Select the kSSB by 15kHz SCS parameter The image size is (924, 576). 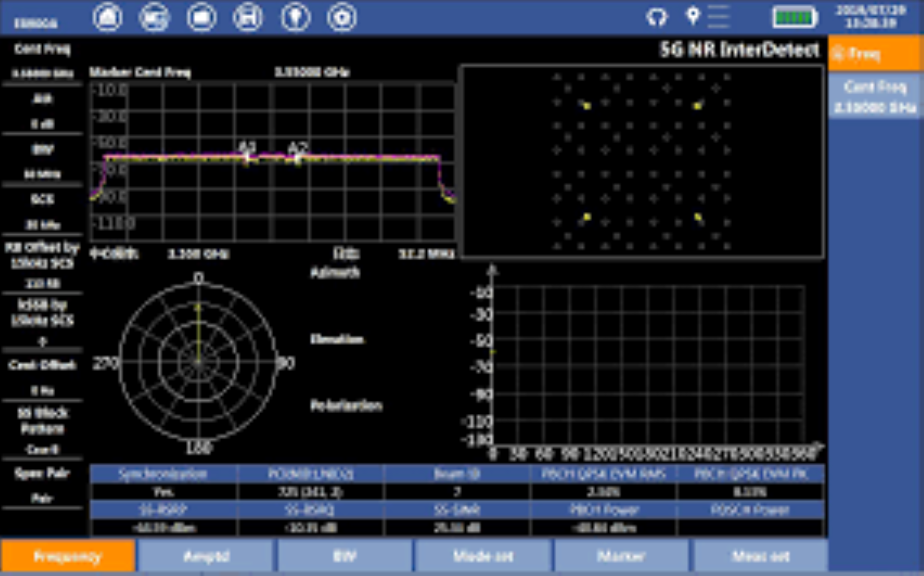click(x=42, y=323)
